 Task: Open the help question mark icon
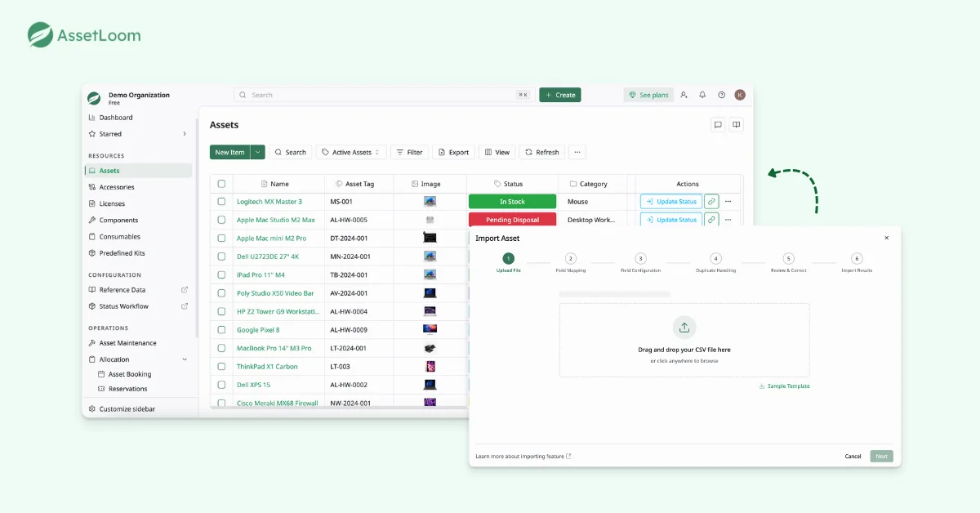721,95
